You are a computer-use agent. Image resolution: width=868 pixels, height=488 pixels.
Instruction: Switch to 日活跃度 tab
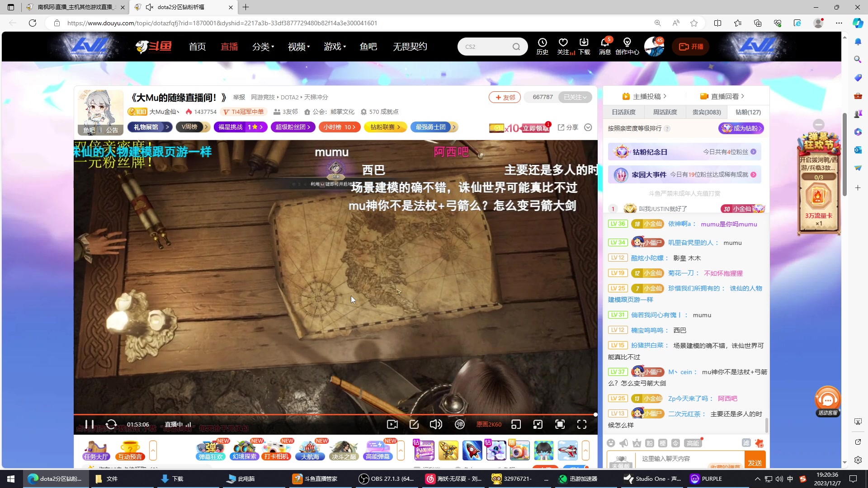tap(623, 112)
